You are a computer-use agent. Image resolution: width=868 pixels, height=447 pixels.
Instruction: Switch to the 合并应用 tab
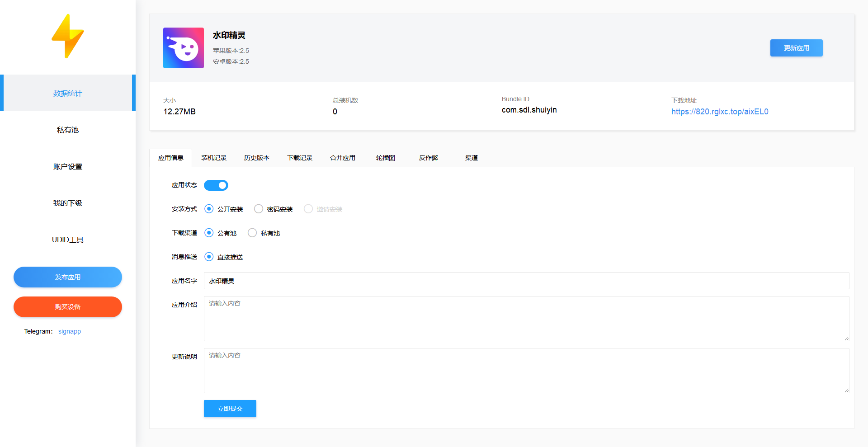pyautogui.click(x=343, y=158)
